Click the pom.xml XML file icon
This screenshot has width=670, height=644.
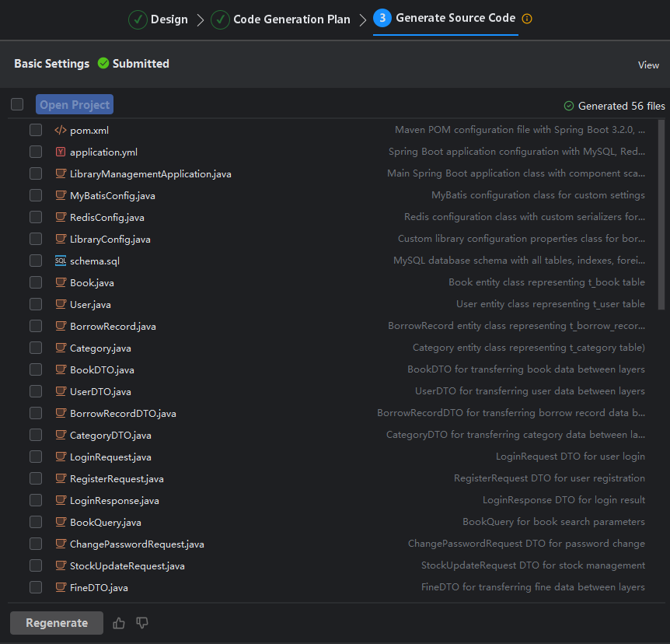(61, 130)
